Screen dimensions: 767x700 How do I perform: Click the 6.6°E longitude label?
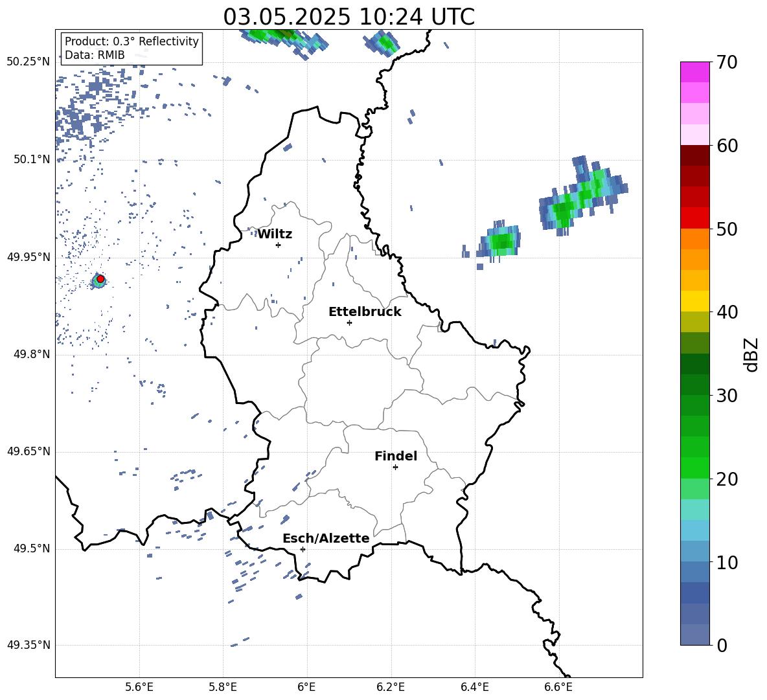[558, 687]
